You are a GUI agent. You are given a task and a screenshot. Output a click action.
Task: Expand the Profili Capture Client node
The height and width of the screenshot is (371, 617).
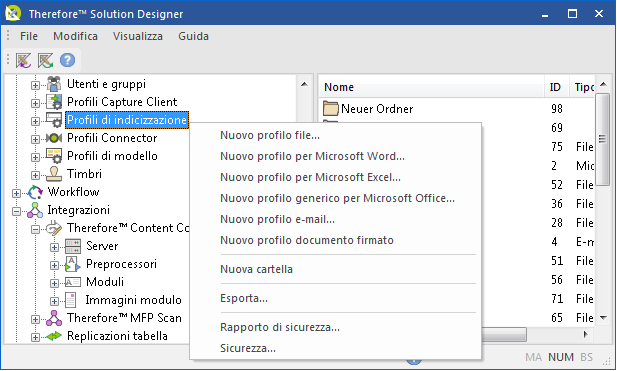click(35, 103)
